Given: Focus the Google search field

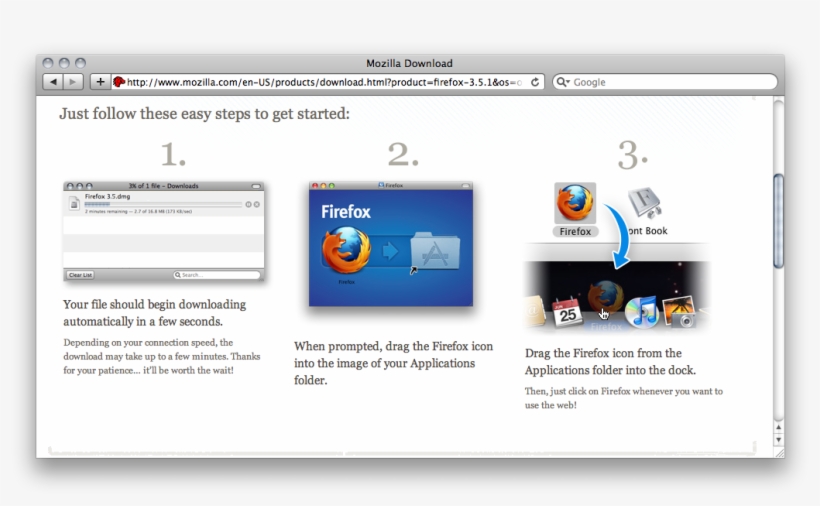Looking at the screenshot, I should (665, 82).
